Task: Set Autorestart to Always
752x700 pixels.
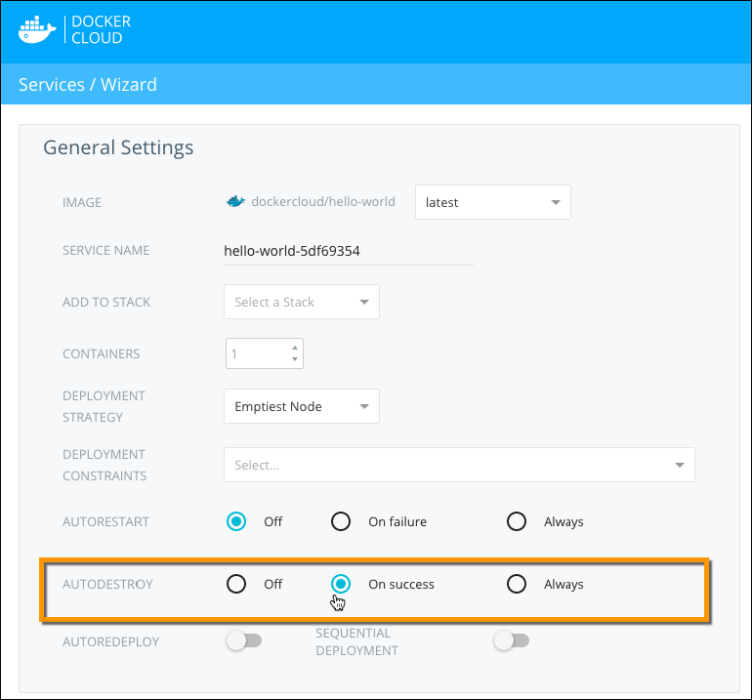Action: pos(517,521)
